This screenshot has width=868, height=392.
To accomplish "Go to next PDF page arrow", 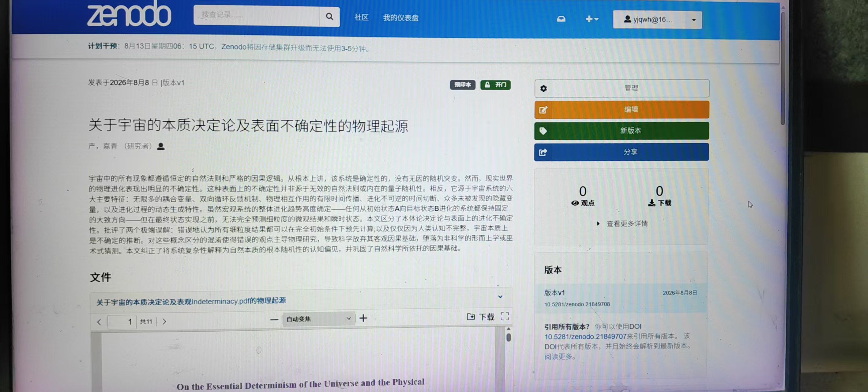I will pyautogui.click(x=164, y=322).
